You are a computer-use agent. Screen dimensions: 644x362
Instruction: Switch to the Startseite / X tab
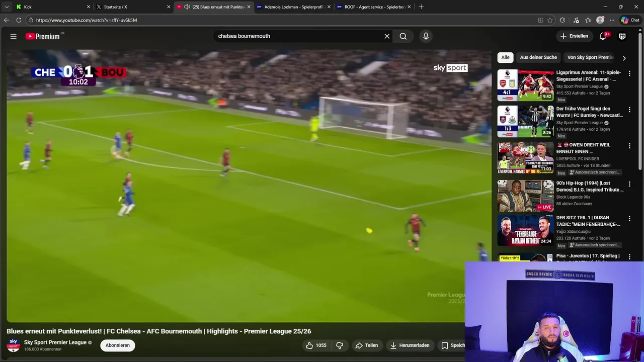[x=133, y=7]
